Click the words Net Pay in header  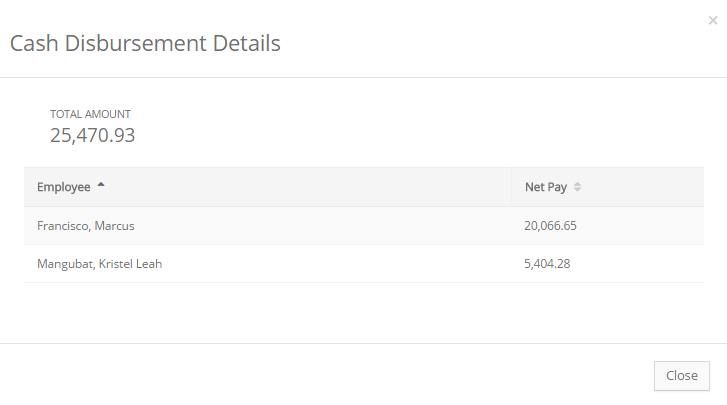click(546, 187)
